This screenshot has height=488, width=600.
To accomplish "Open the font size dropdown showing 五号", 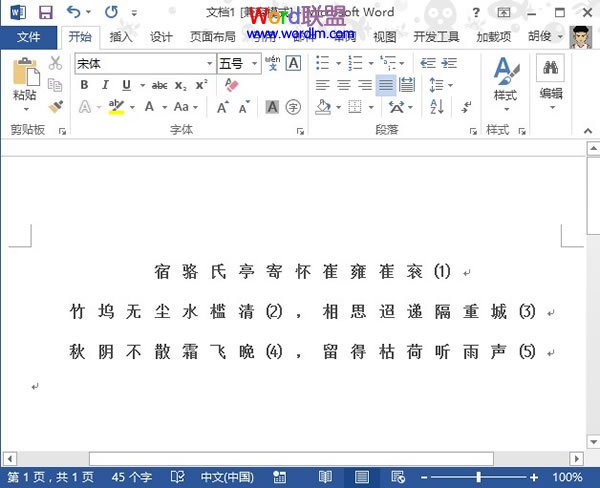I will pyautogui.click(x=255, y=63).
